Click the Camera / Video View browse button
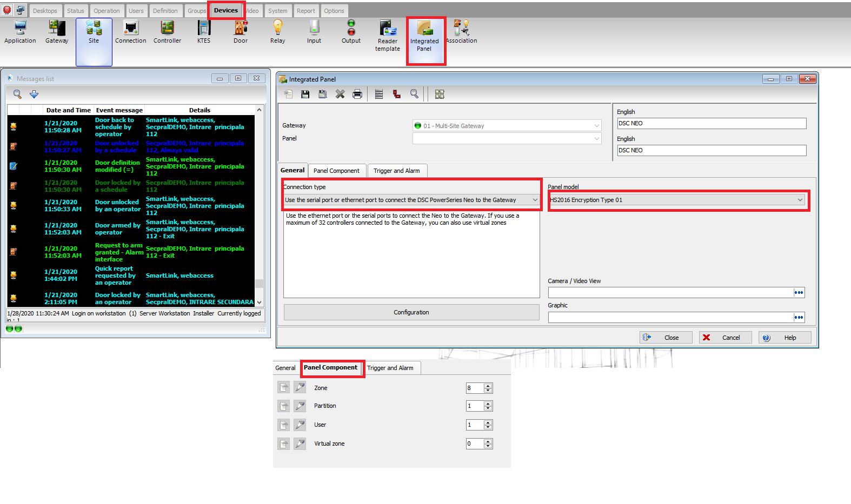Image resolution: width=851 pixels, height=504 pixels. 799,293
